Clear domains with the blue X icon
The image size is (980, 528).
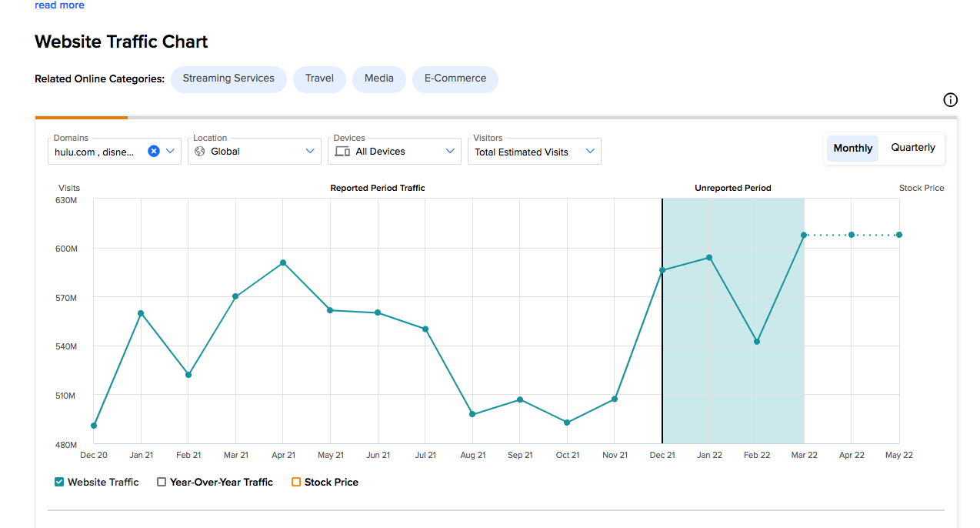[154, 152]
